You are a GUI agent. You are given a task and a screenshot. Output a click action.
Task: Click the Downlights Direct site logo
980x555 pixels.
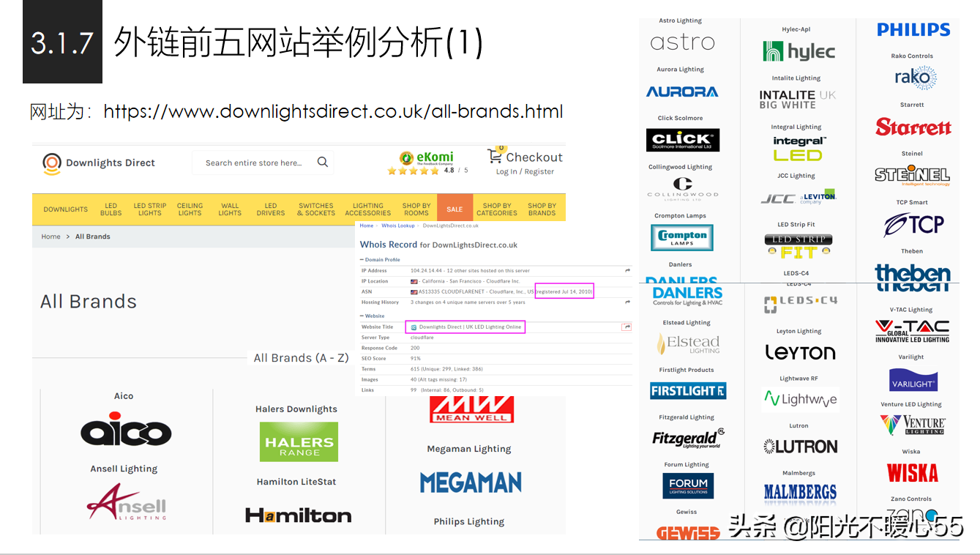point(99,163)
